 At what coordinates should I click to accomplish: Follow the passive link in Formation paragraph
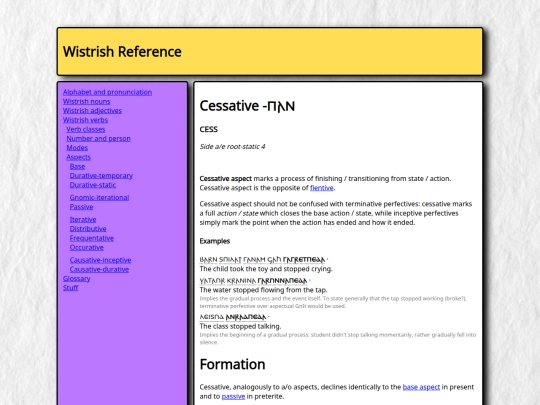233,396
